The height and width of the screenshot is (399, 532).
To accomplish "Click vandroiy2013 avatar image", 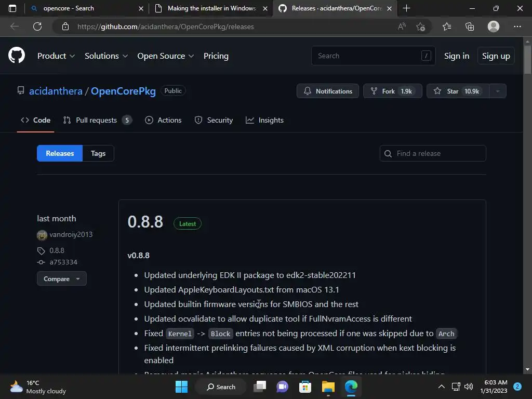I will [x=42, y=235].
